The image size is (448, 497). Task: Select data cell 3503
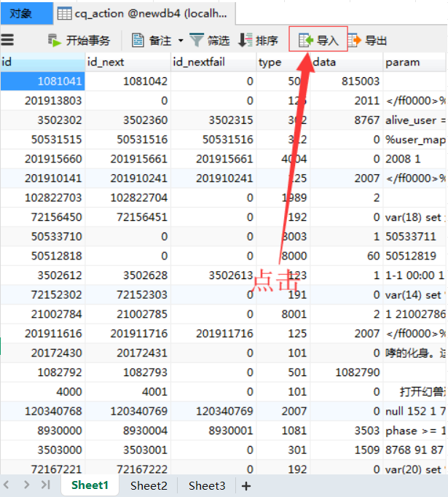click(346, 431)
